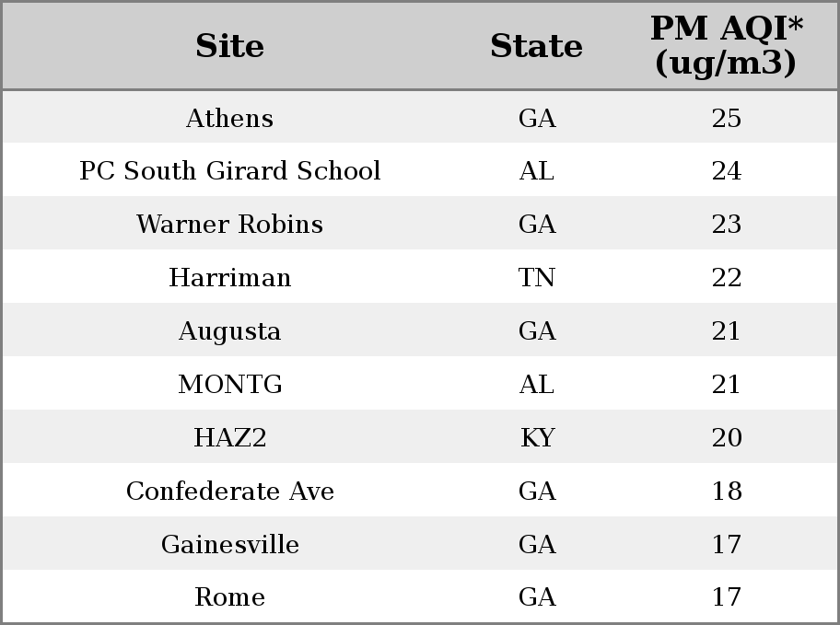
Task: Click the Confederate Ave site name
Action: coord(230,491)
